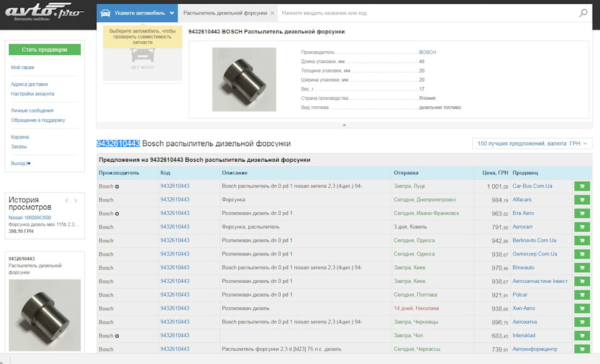Remove the Распылитель дизельной форсунки search tag
The width and height of the screenshot is (600, 364).
pos(272,13)
